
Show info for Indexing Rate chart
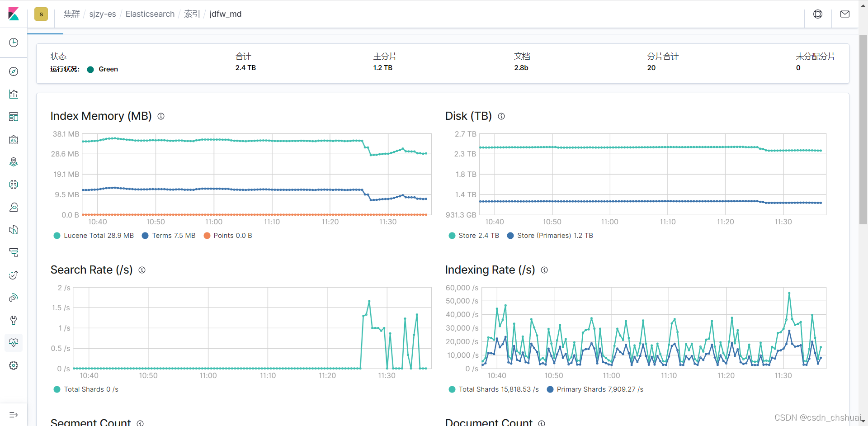pyautogui.click(x=544, y=270)
